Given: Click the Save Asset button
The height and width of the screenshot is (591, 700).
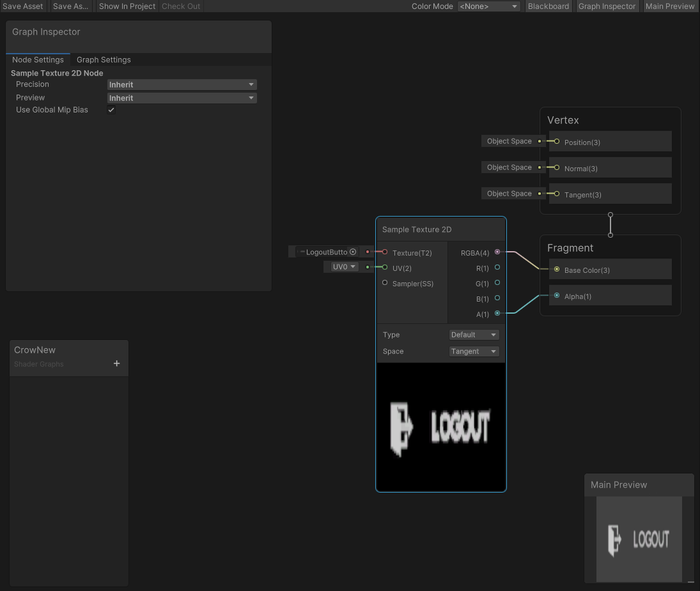Looking at the screenshot, I should 23,6.
